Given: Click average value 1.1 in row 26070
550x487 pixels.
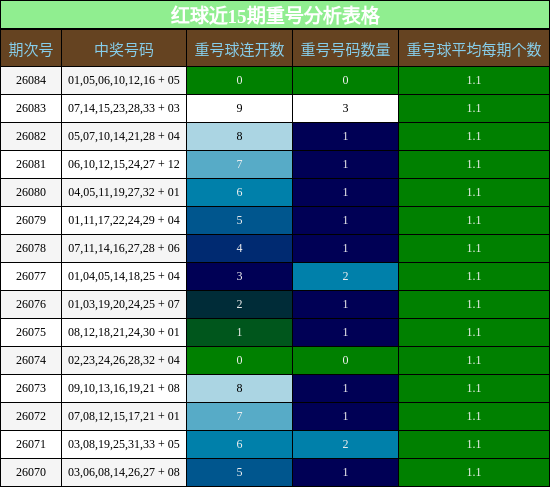Looking at the screenshot, I should coord(474,472).
